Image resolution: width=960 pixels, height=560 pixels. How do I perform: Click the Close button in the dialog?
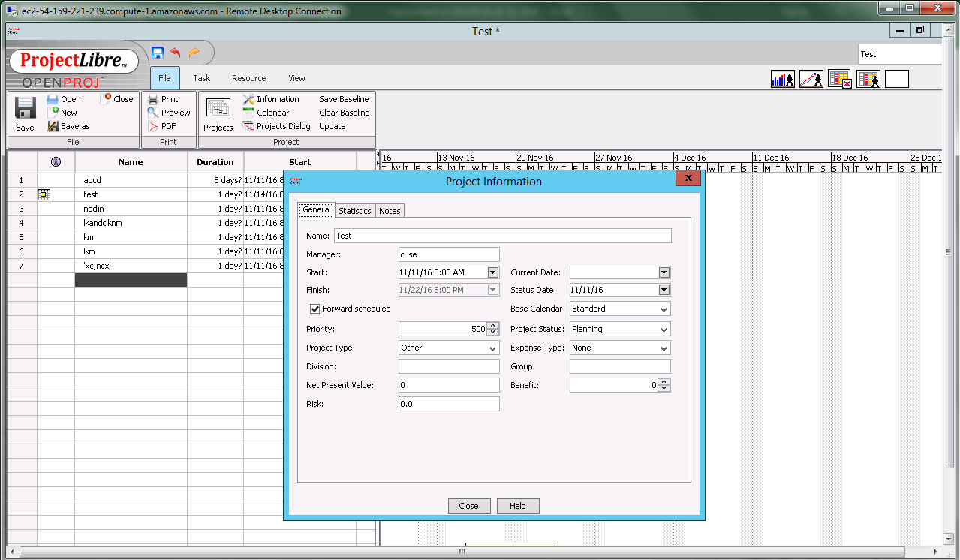pos(468,506)
